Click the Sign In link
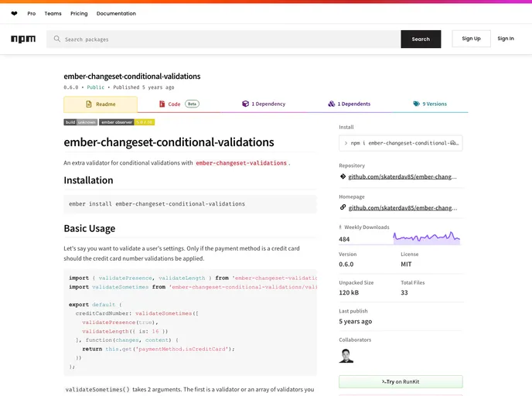 (506, 39)
